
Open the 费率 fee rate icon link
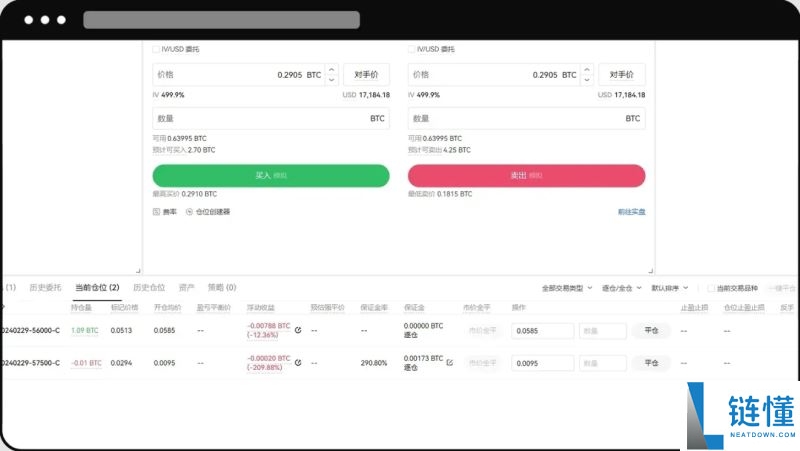164,212
